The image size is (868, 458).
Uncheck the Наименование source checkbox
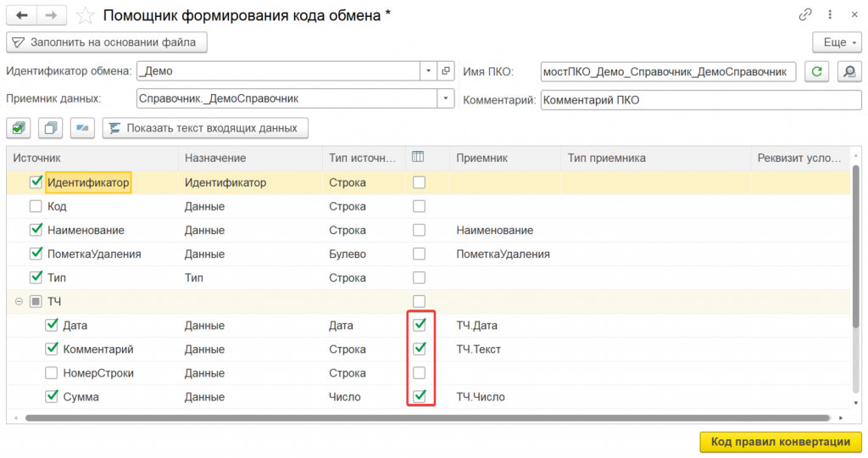tap(36, 230)
